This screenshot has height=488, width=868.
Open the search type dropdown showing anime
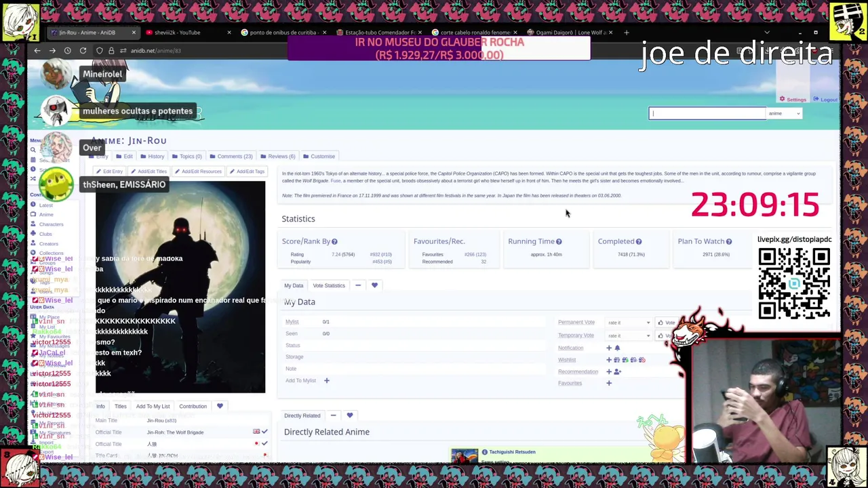click(x=784, y=113)
